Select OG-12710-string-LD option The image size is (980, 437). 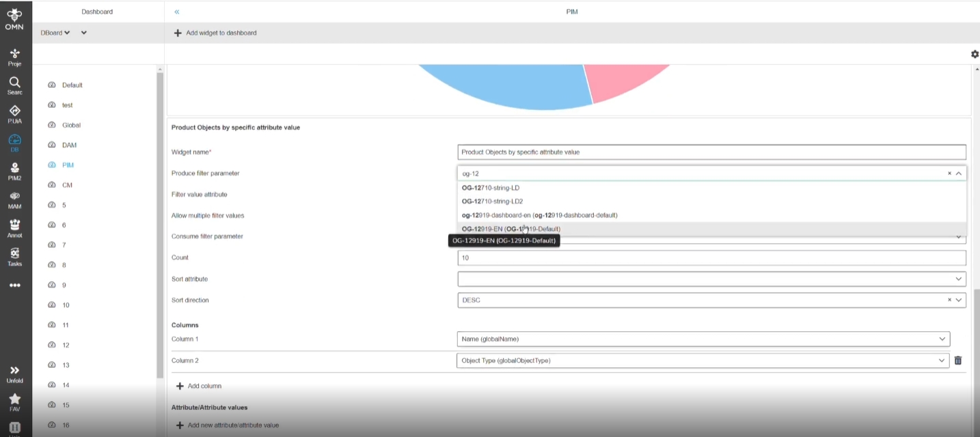click(x=711, y=188)
